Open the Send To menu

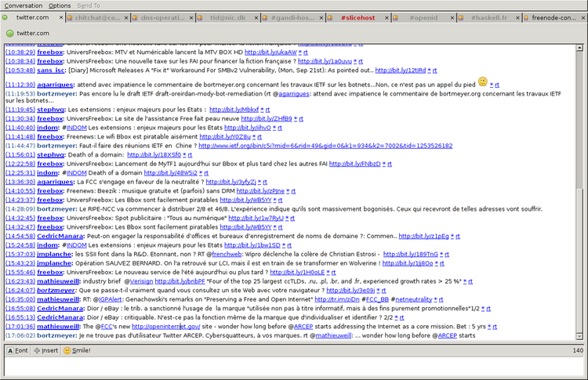(89, 5)
